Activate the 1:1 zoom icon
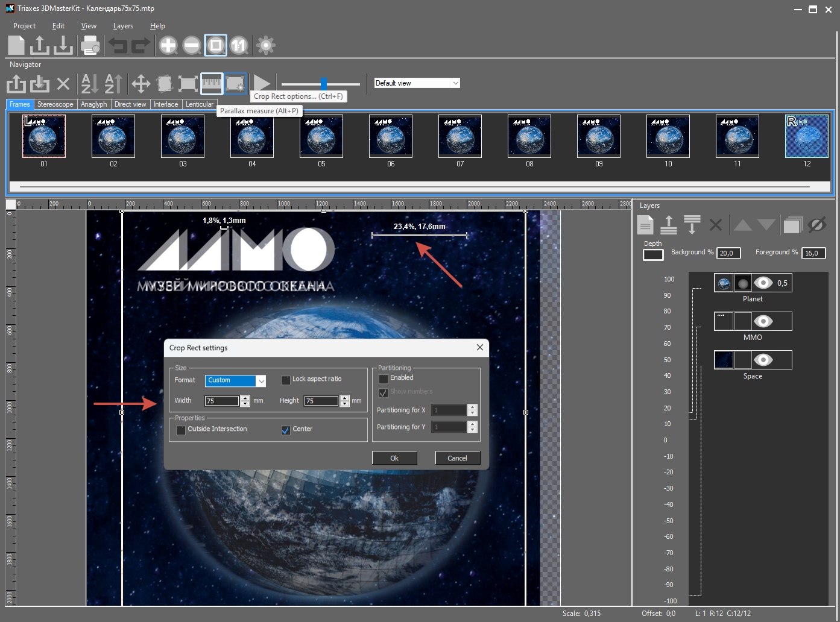 (239, 45)
